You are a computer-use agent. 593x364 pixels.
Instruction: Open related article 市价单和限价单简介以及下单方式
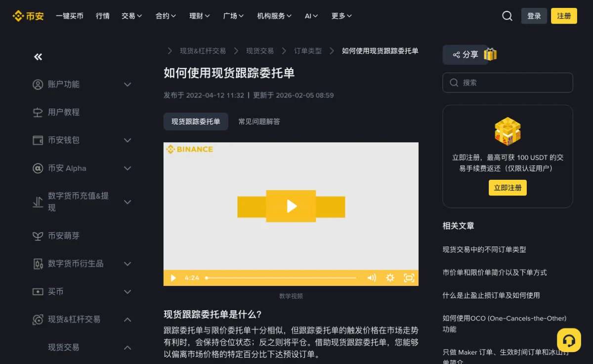click(x=495, y=273)
